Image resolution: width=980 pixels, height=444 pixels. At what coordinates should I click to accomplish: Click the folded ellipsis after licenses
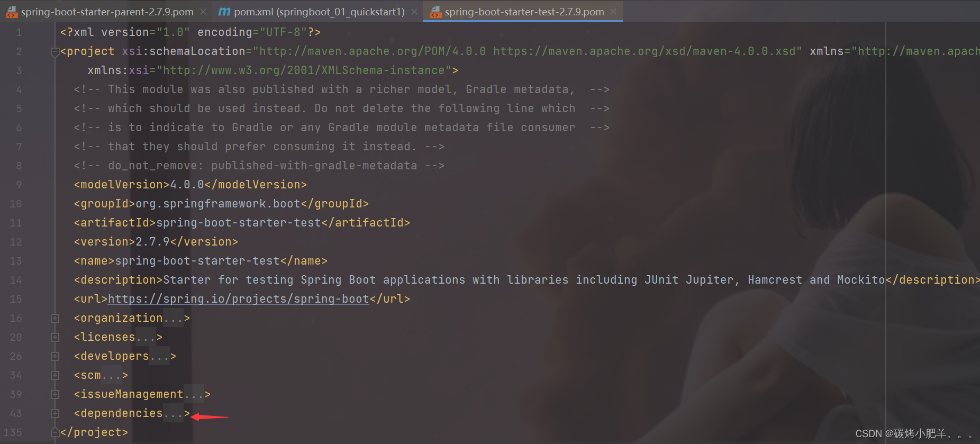pos(146,337)
